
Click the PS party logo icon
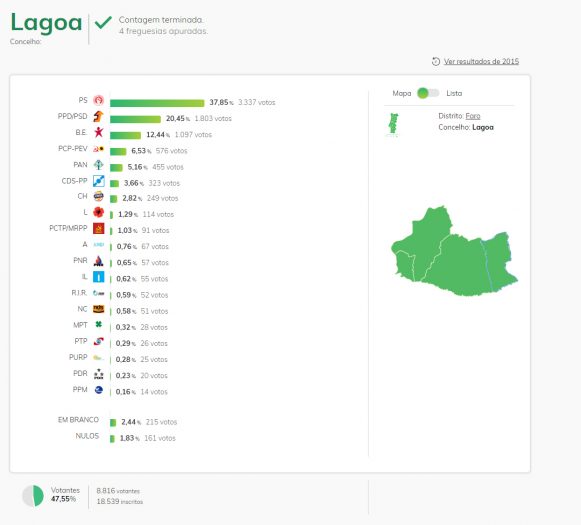(x=98, y=100)
